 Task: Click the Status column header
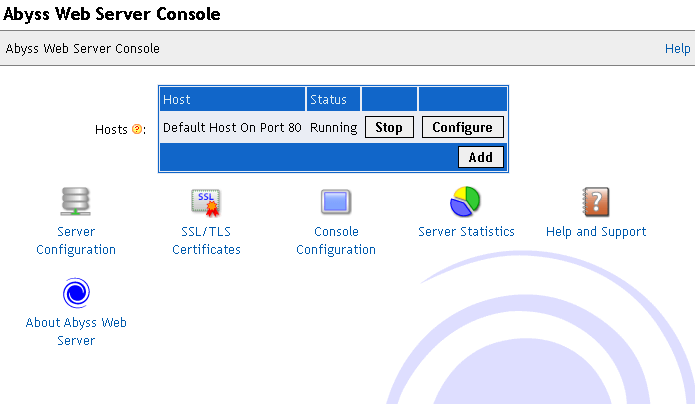coord(333,99)
